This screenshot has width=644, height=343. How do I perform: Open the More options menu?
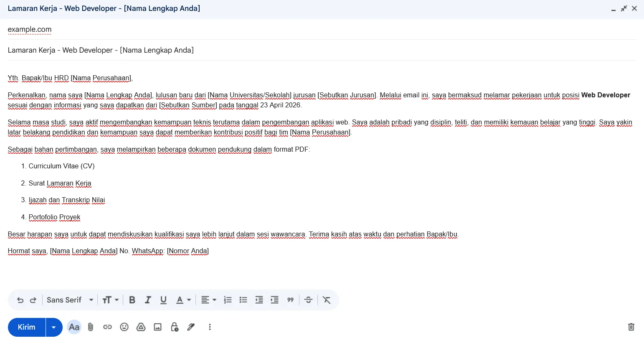click(209, 327)
